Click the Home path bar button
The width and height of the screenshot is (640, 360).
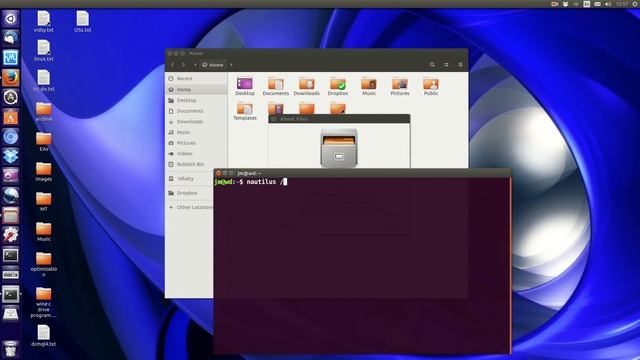coord(213,65)
